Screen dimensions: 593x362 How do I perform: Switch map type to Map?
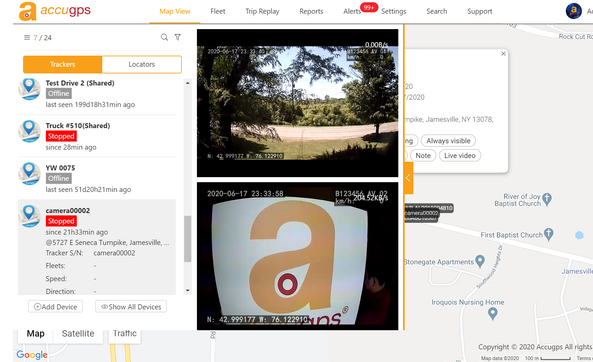35,334
